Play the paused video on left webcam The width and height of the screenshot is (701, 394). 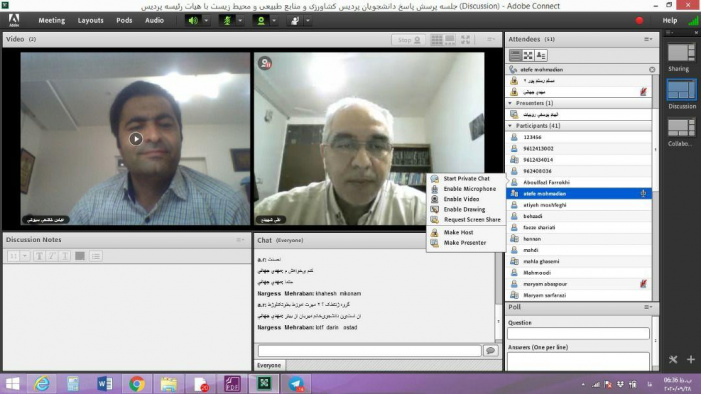coord(136,139)
